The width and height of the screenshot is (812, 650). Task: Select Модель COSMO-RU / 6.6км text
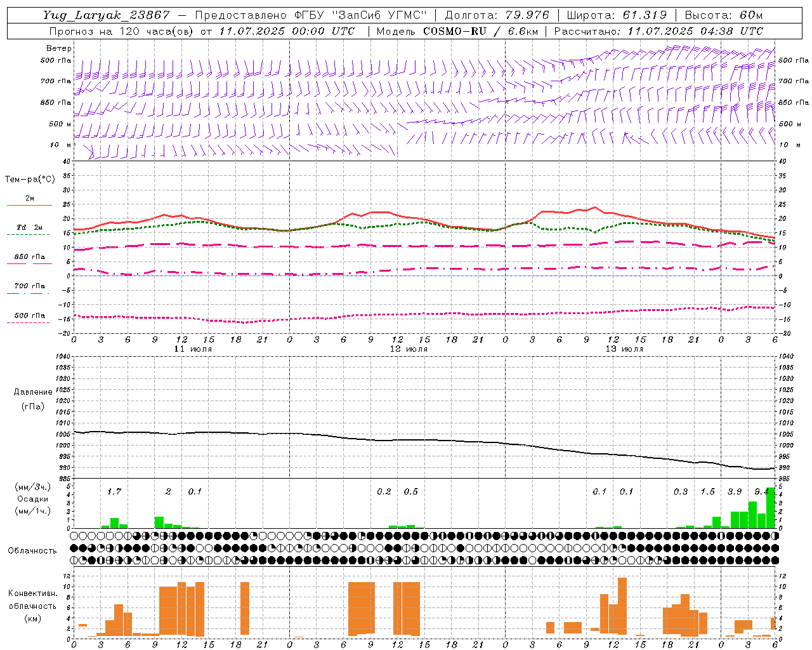[x=457, y=31]
